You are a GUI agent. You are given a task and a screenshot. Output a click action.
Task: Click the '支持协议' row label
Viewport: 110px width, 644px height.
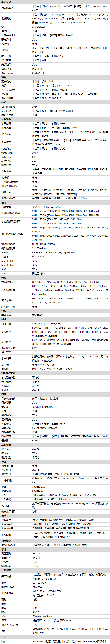coord(6,332)
